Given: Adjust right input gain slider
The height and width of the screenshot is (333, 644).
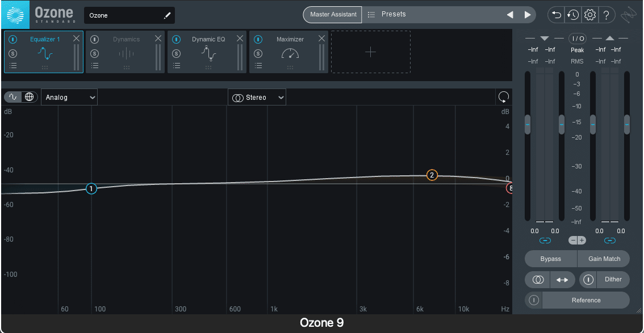Looking at the screenshot, I should click(562, 124).
